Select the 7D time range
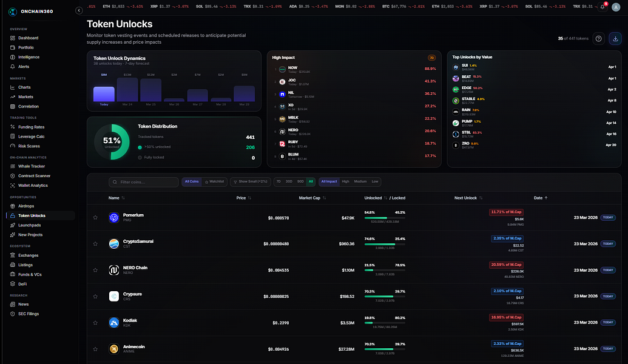628x364 pixels. (279, 182)
